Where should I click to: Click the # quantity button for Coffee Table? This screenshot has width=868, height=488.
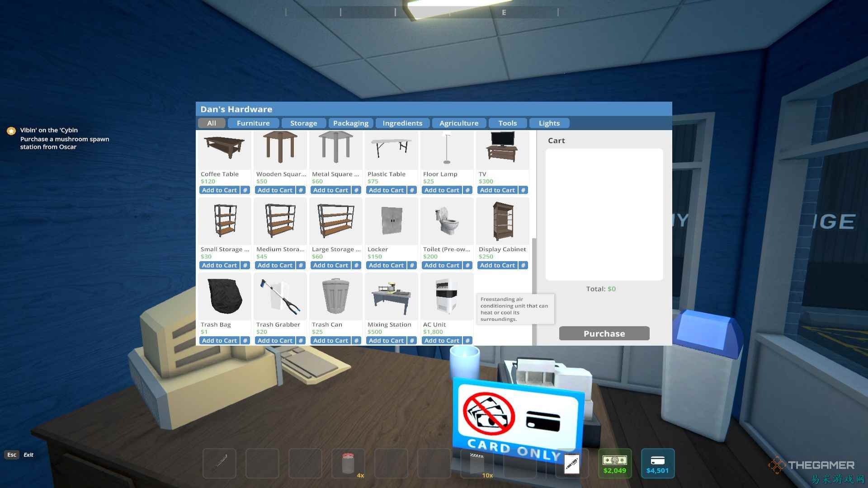245,190
